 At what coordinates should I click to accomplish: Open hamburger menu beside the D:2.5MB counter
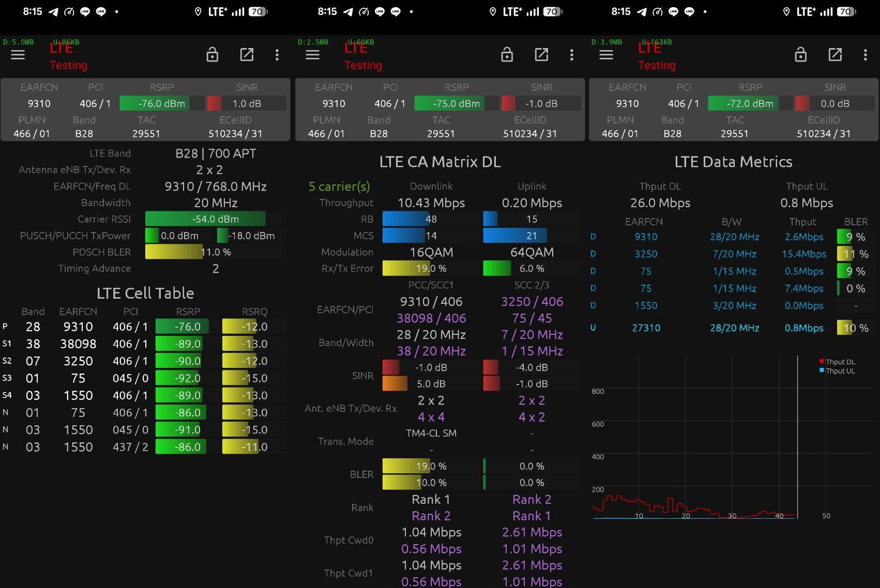click(x=312, y=55)
